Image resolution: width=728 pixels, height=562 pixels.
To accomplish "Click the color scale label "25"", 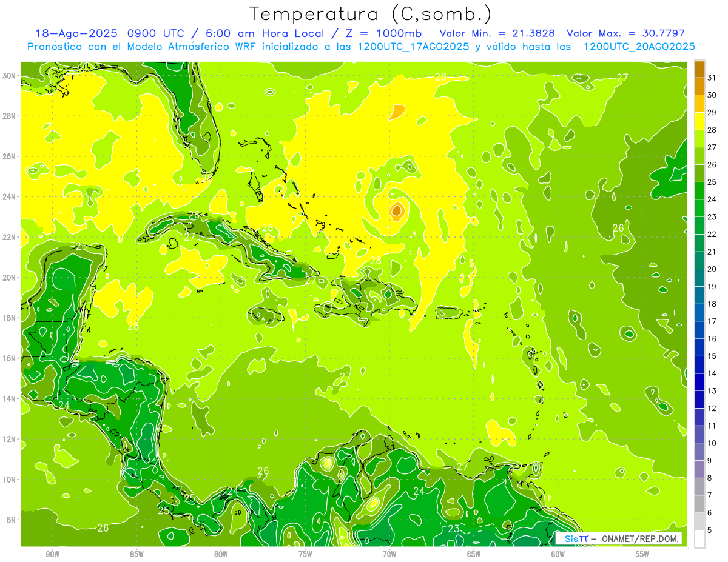I will click(712, 182).
